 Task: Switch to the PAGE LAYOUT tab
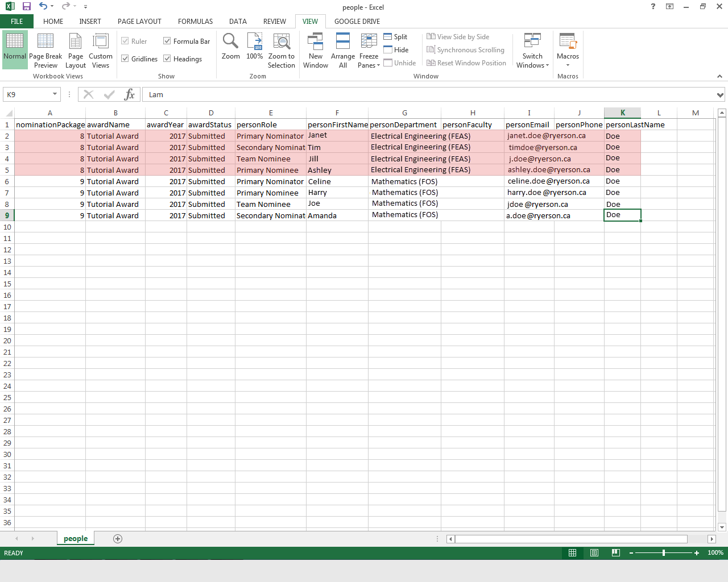139,22
